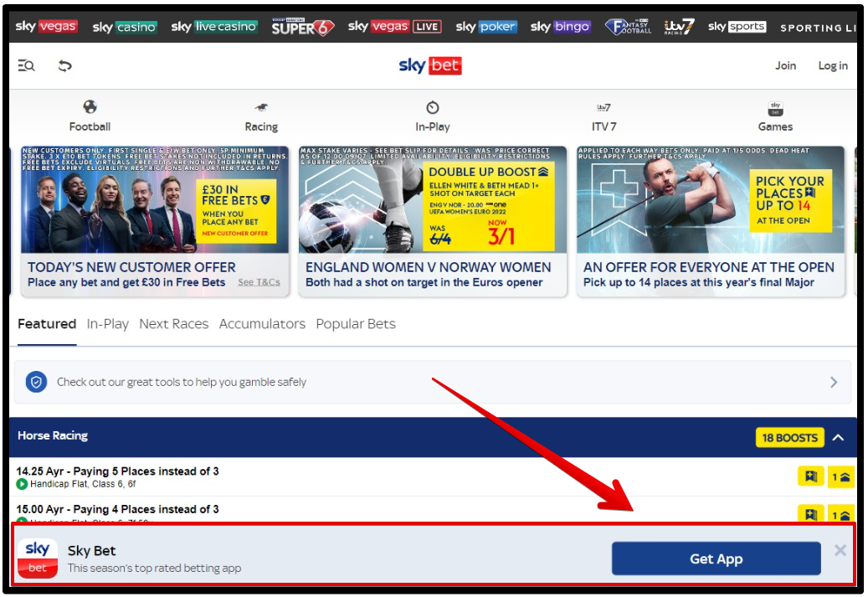868x597 pixels.
Task: Open the Sky Casino brand link
Action: click(125, 27)
